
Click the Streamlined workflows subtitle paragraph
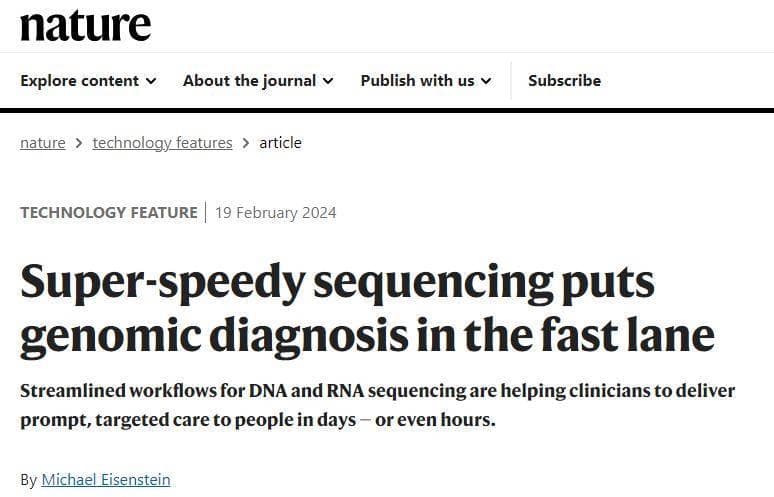coord(378,405)
